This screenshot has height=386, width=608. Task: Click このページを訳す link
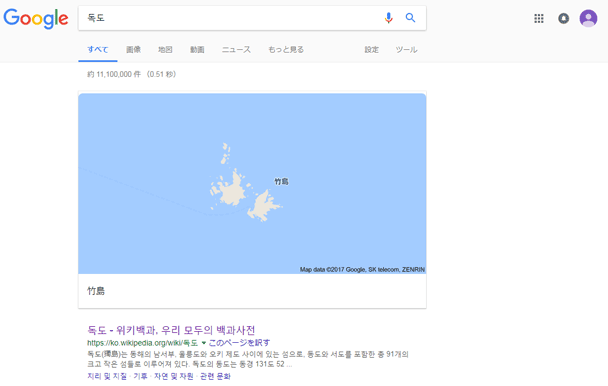(239, 343)
